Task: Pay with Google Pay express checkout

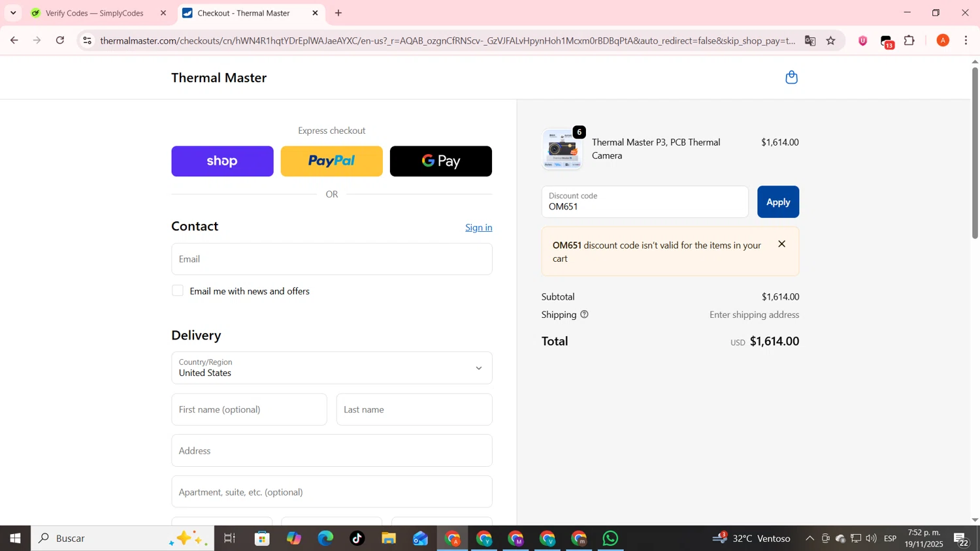Action: pyautogui.click(x=441, y=161)
